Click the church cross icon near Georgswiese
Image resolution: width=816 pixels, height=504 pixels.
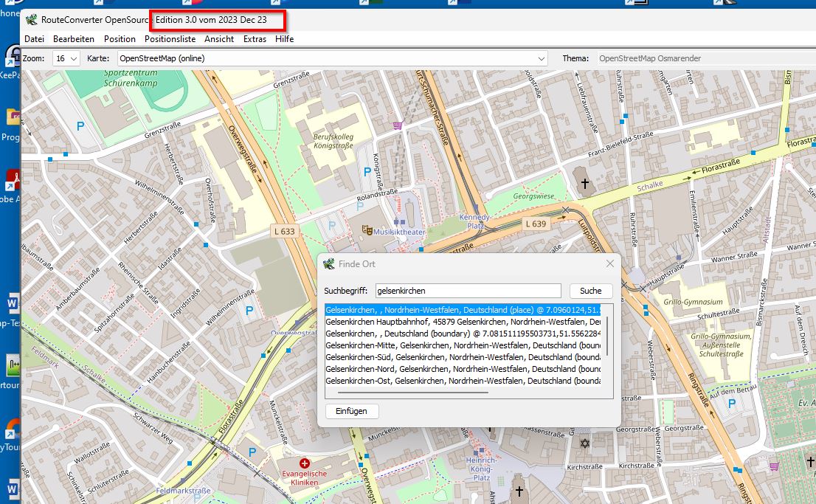click(x=586, y=182)
